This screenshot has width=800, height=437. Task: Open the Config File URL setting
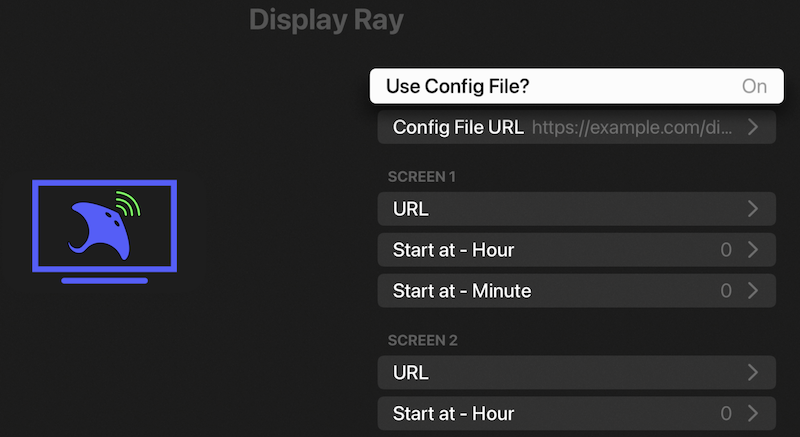[x=577, y=127]
